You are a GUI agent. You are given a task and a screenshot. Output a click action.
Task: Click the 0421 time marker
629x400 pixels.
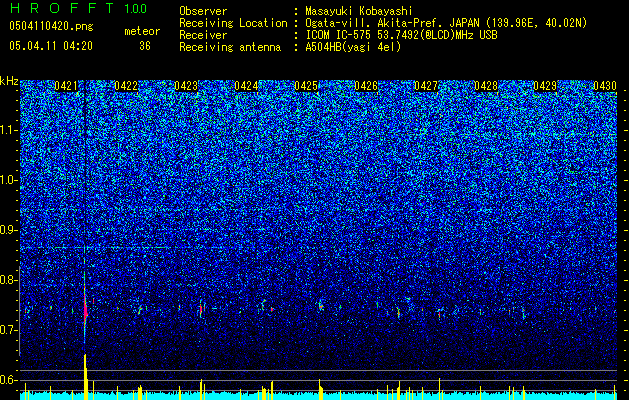click(66, 86)
